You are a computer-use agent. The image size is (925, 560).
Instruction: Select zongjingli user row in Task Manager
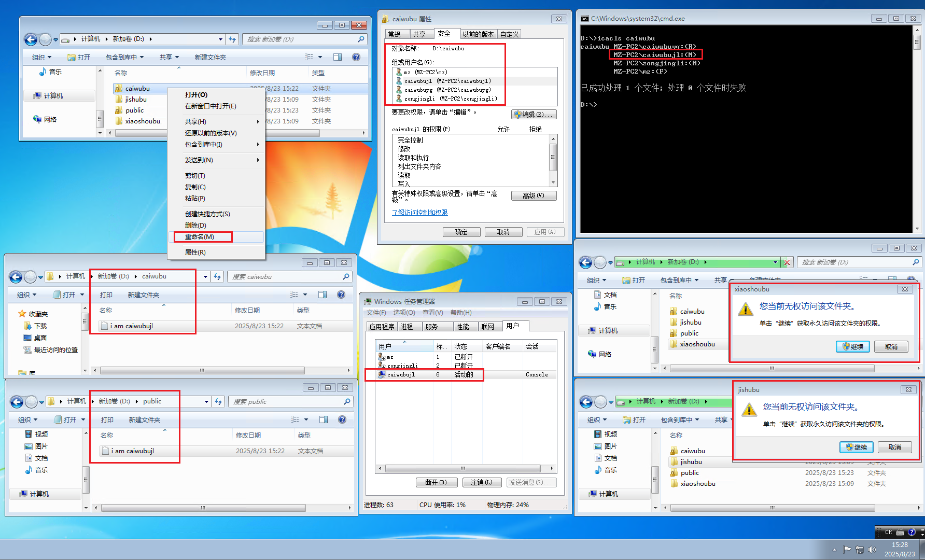coord(466,366)
